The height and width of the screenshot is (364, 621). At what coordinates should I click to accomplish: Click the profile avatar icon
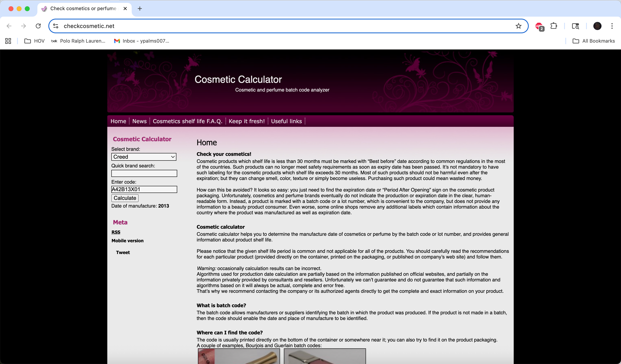597,26
